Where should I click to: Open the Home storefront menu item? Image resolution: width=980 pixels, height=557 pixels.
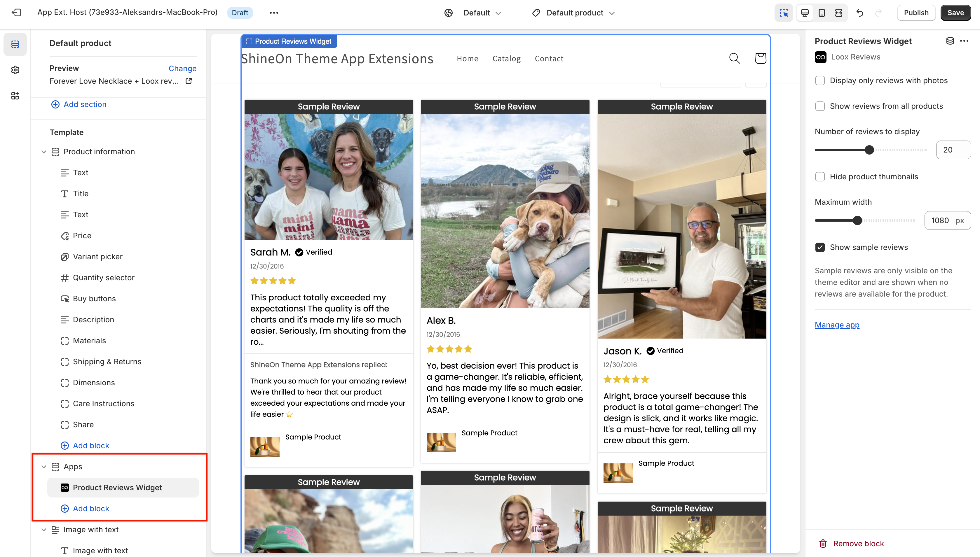click(x=468, y=59)
